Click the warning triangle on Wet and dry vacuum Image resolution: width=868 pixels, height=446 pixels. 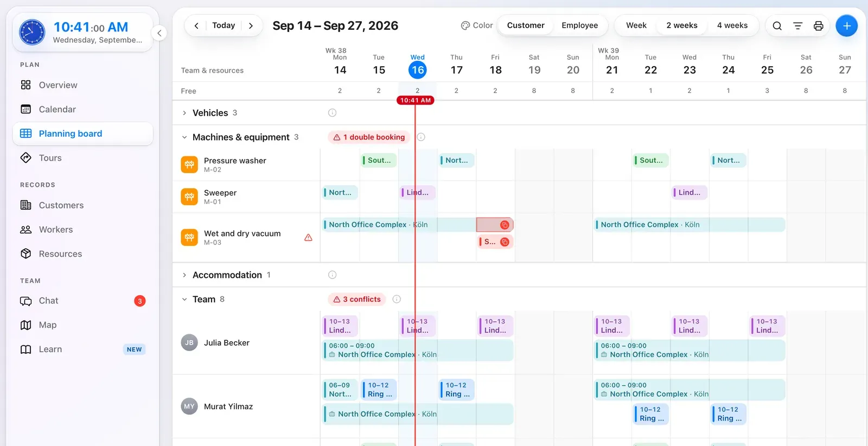point(308,238)
